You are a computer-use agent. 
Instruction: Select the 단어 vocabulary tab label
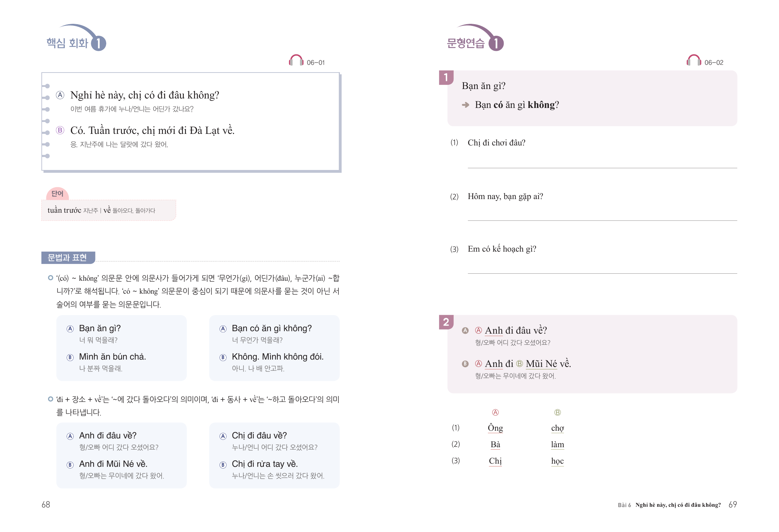click(x=58, y=193)
